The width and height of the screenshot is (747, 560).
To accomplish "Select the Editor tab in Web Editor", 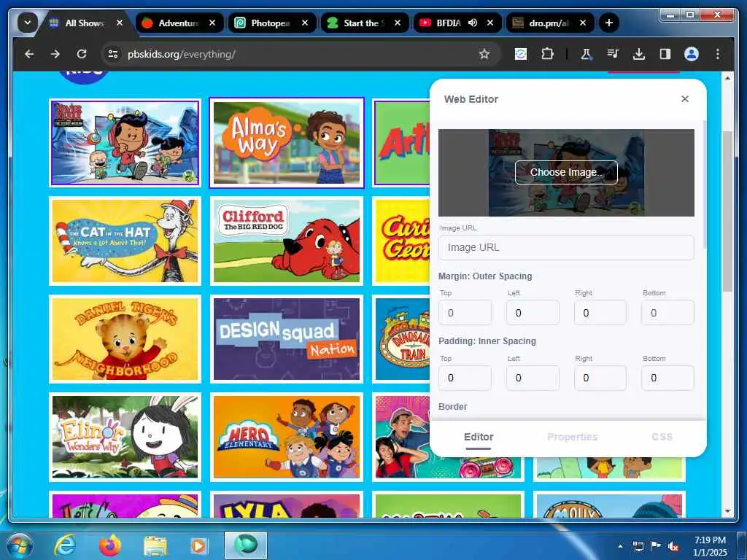I will (x=479, y=437).
